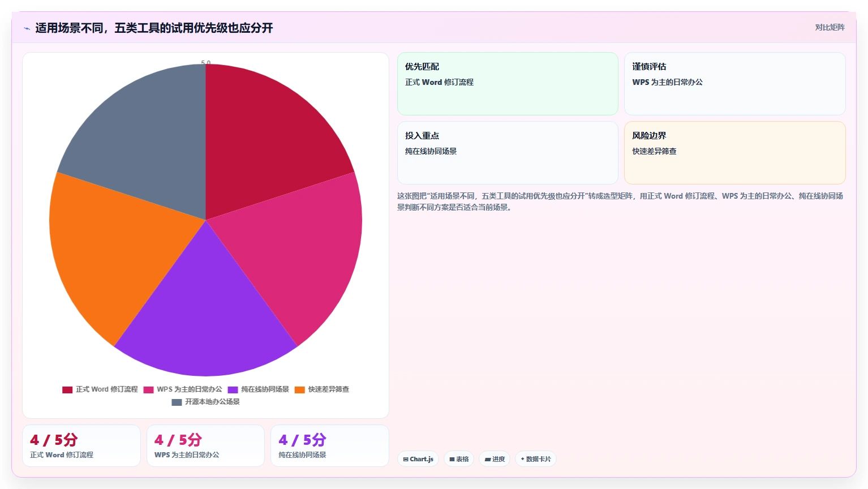Toggle the WPS 为主的日常办公 legend swatch

tap(149, 389)
